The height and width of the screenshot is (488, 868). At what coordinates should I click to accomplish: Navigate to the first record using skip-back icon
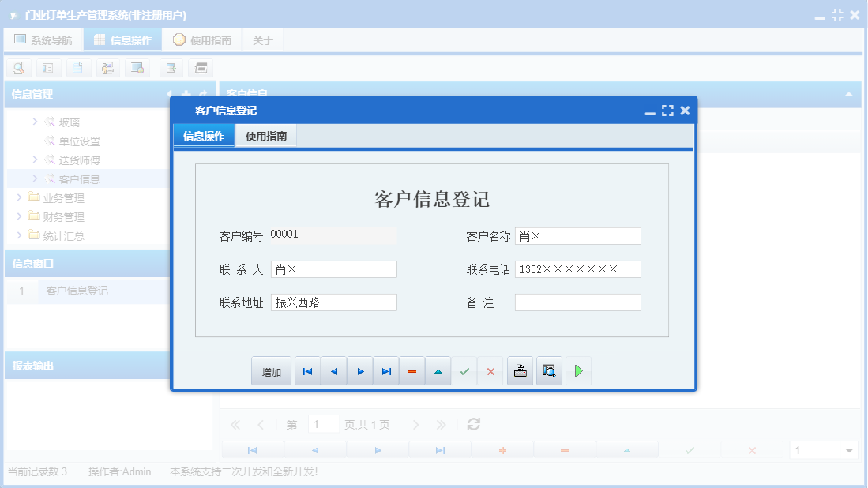coord(307,370)
